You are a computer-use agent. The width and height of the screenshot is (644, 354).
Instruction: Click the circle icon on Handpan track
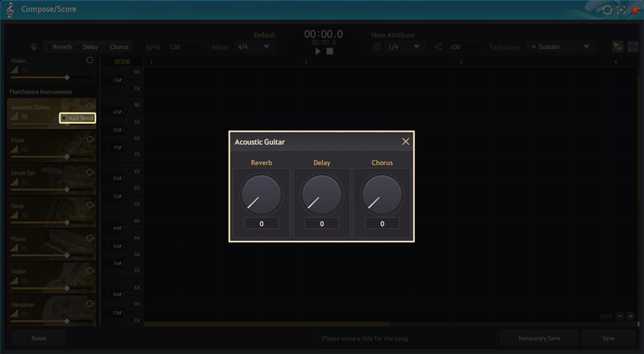89,304
